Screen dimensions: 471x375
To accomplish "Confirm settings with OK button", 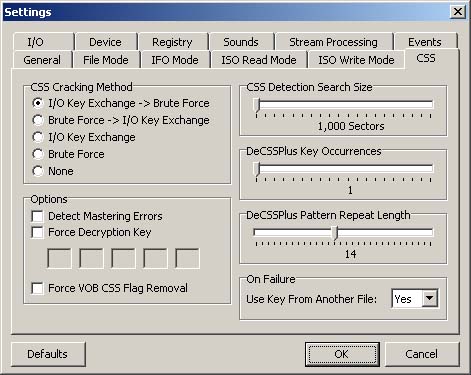I will 342,354.
